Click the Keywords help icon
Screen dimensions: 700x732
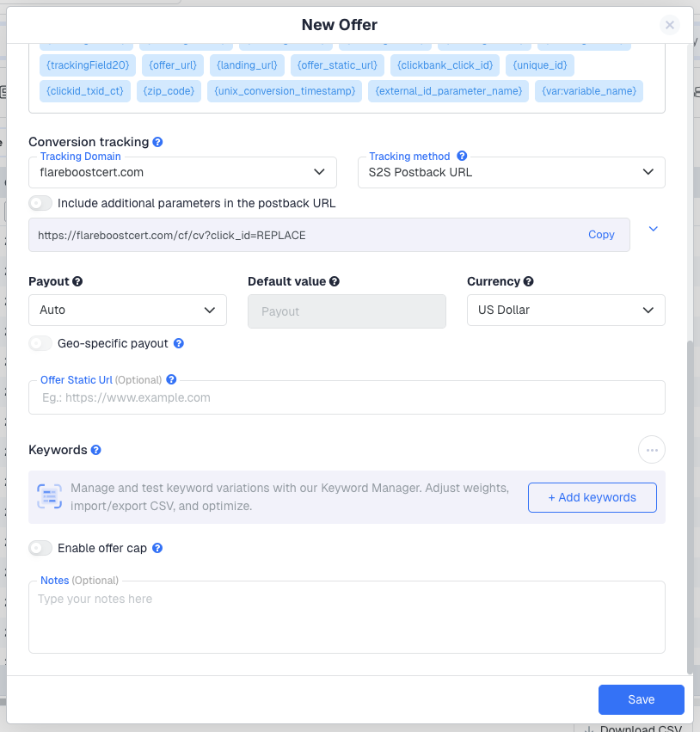tap(96, 450)
